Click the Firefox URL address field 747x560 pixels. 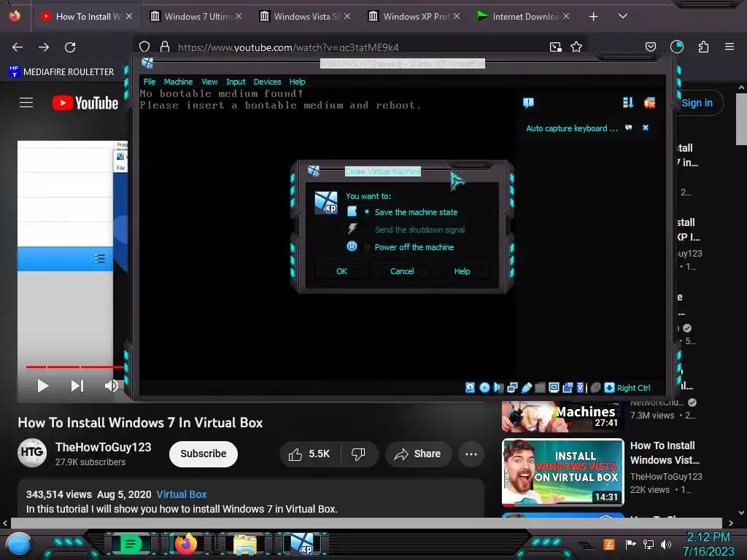(360, 47)
